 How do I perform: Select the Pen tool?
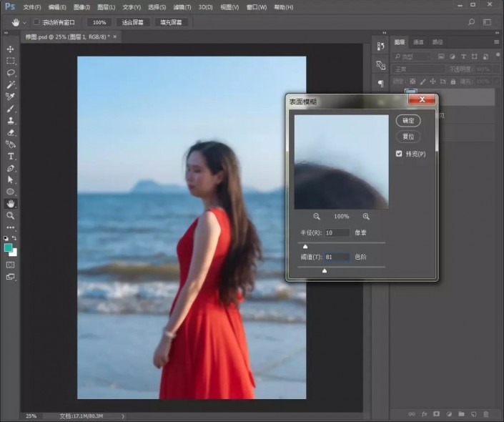(x=10, y=168)
